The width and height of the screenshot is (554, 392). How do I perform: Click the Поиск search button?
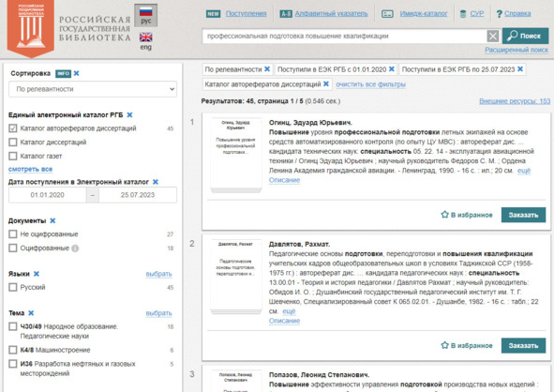525,36
